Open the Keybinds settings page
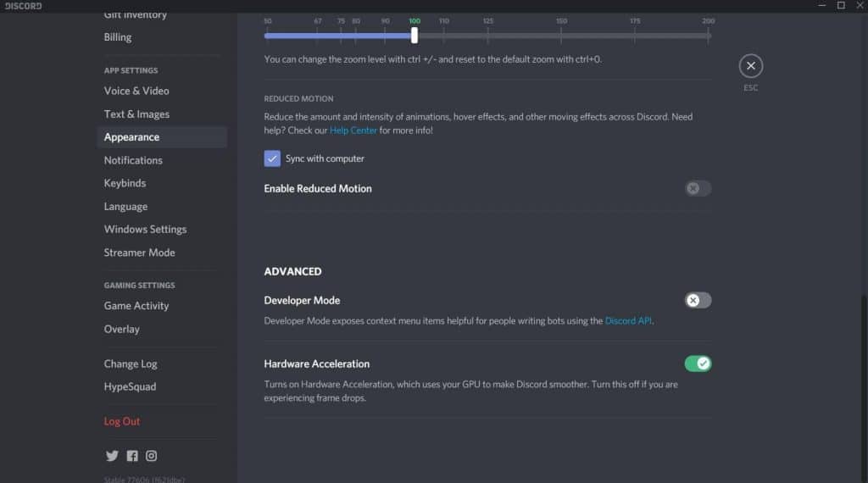This screenshot has height=483, width=868. click(x=125, y=183)
